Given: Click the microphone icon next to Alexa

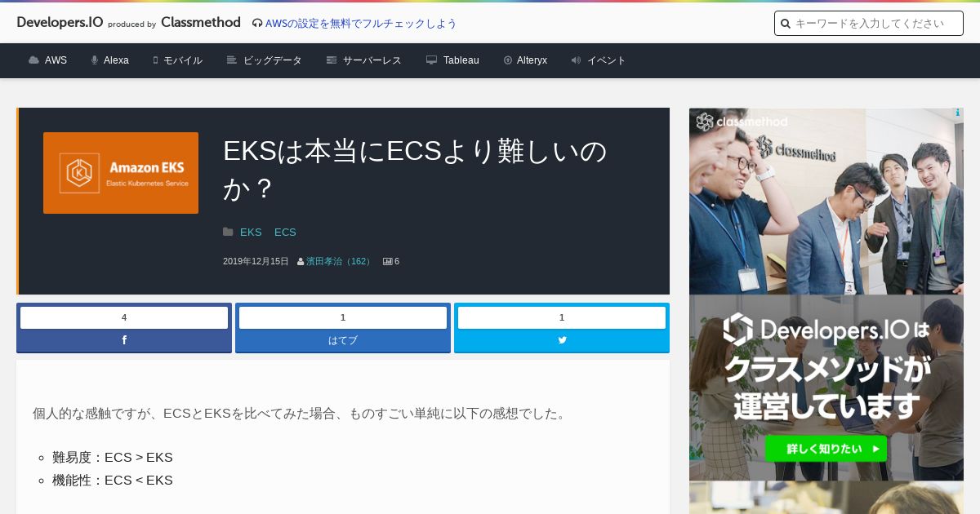Looking at the screenshot, I should point(95,60).
